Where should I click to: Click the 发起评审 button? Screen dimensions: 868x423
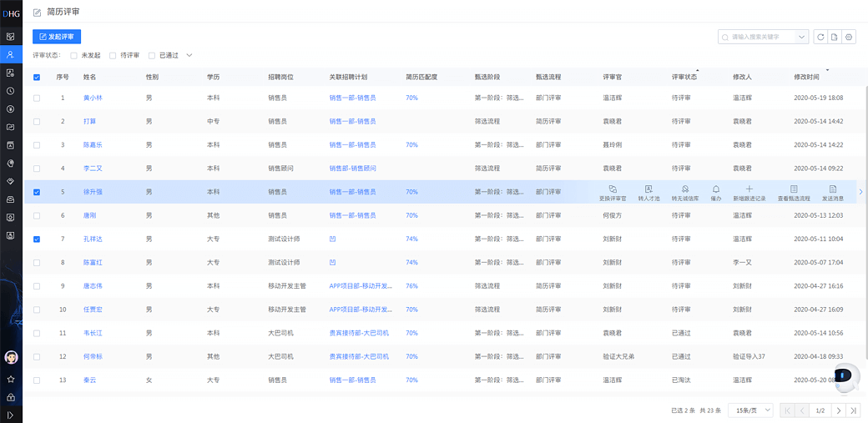pyautogui.click(x=57, y=37)
